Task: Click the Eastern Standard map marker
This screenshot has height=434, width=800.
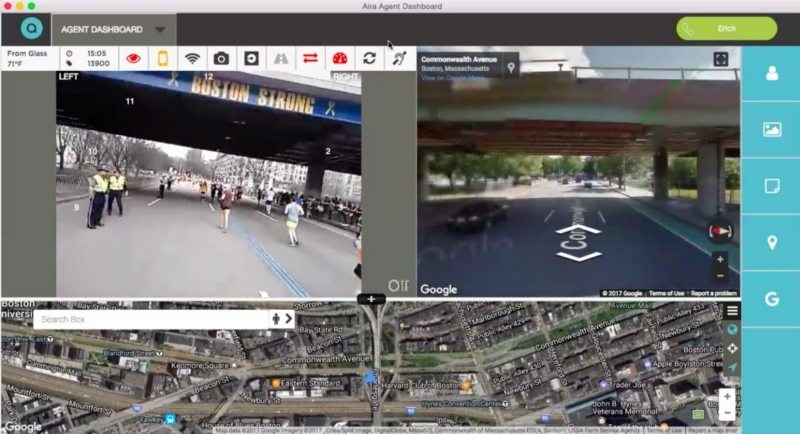Action: point(276,383)
